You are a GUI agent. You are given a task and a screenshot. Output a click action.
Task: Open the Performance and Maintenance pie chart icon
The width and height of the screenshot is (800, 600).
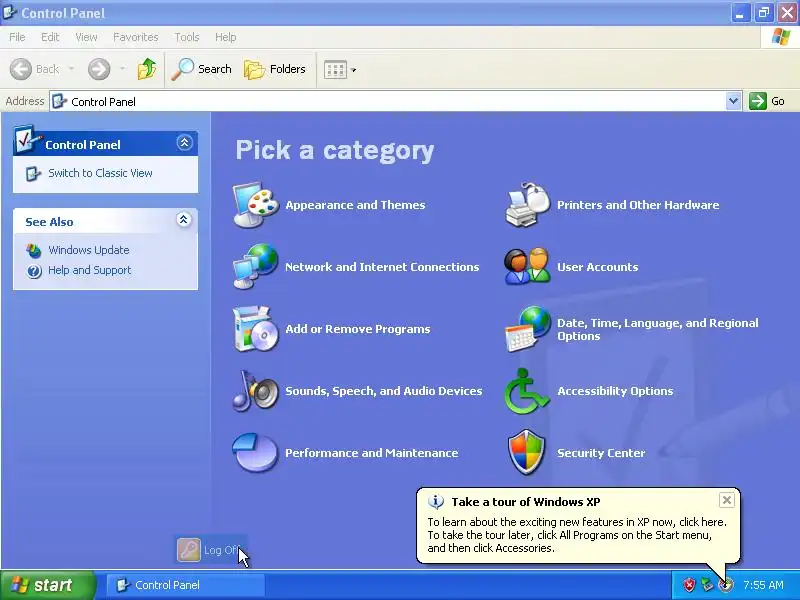point(255,453)
